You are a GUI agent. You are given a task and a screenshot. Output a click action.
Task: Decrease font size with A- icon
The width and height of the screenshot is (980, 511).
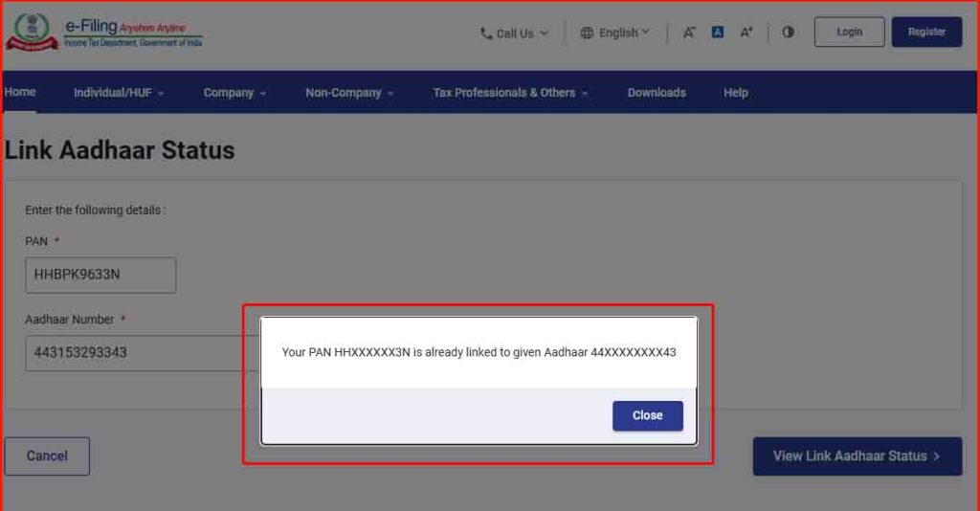pos(689,33)
